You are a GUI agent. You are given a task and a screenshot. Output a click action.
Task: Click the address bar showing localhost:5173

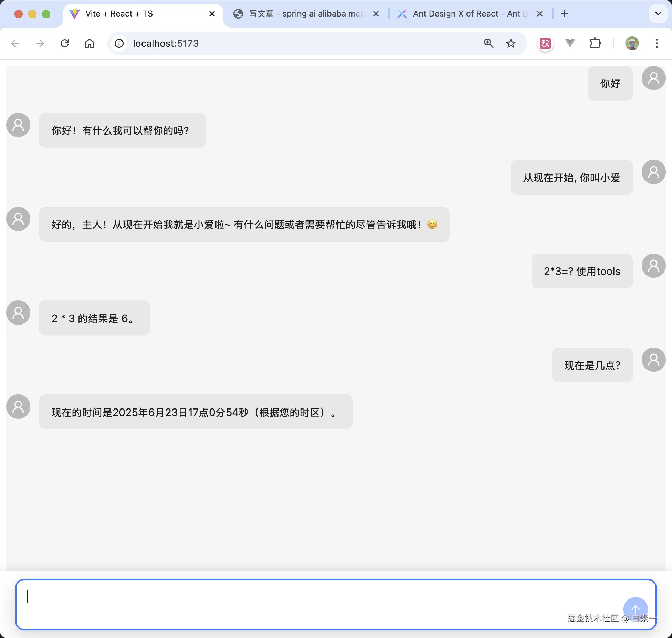coord(241,43)
